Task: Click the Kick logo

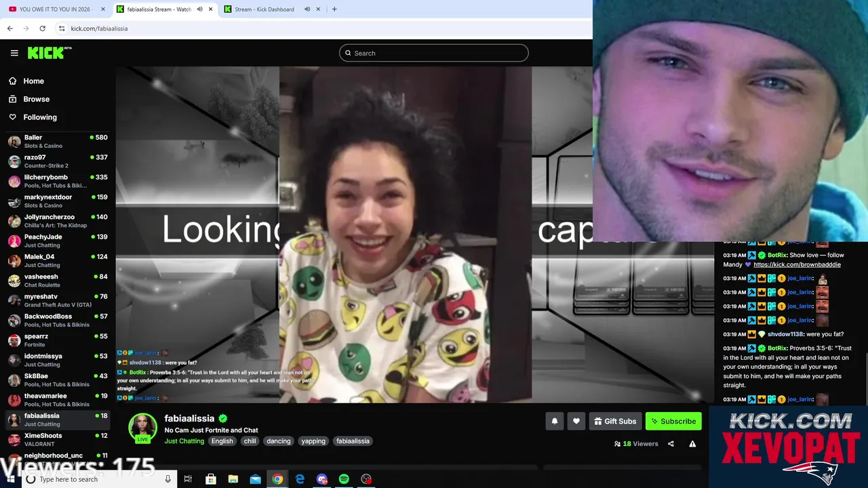Action: pyautogui.click(x=49, y=53)
